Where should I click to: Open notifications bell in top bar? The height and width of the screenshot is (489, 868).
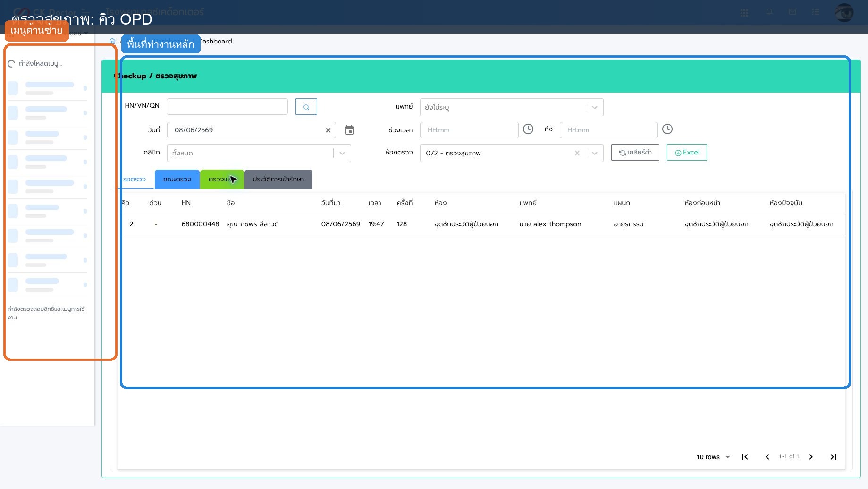pyautogui.click(x=769, y=12)
